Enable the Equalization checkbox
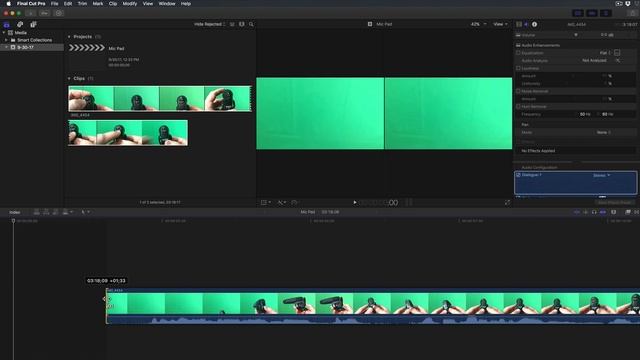The width and height of the screenshot is (640, 360). [518, 53]
